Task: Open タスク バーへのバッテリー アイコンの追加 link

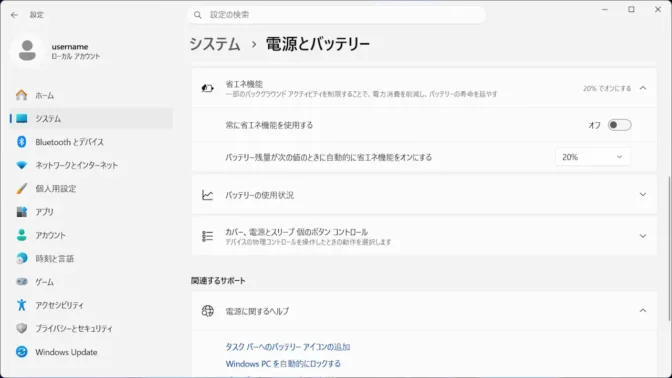Action: (x=288, y=347)
